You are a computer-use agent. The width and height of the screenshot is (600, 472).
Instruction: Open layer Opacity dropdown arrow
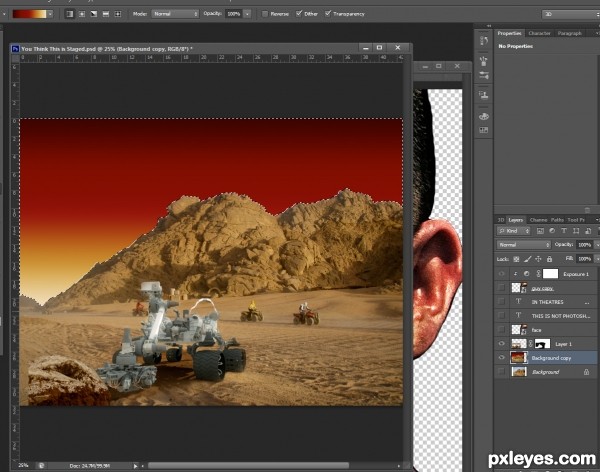(598, 245)
